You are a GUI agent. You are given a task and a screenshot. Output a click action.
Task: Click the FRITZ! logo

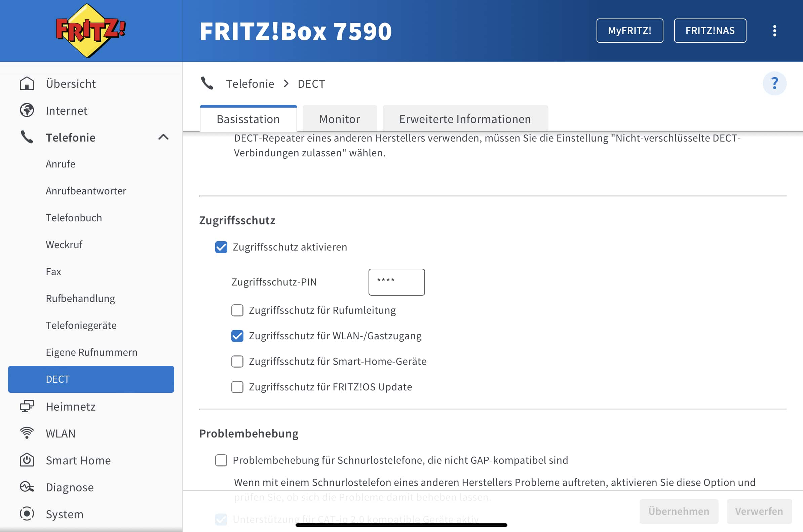[x=90, y=31]
